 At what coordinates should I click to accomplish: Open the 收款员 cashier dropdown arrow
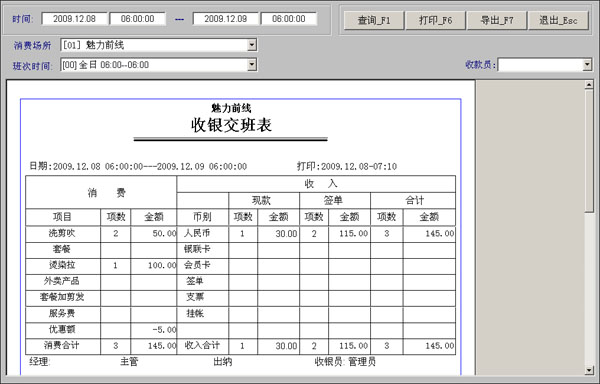[587, 65]
